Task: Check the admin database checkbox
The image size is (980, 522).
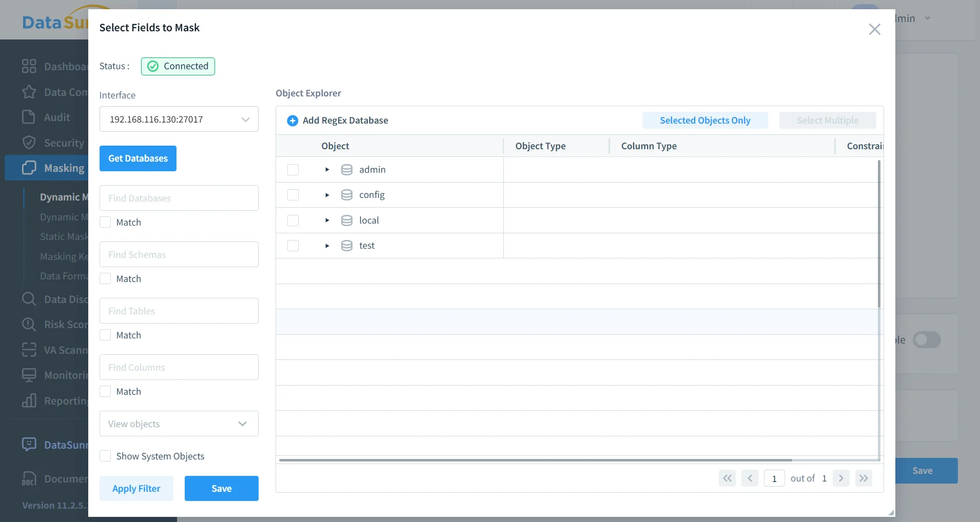Action: point(292,170)
